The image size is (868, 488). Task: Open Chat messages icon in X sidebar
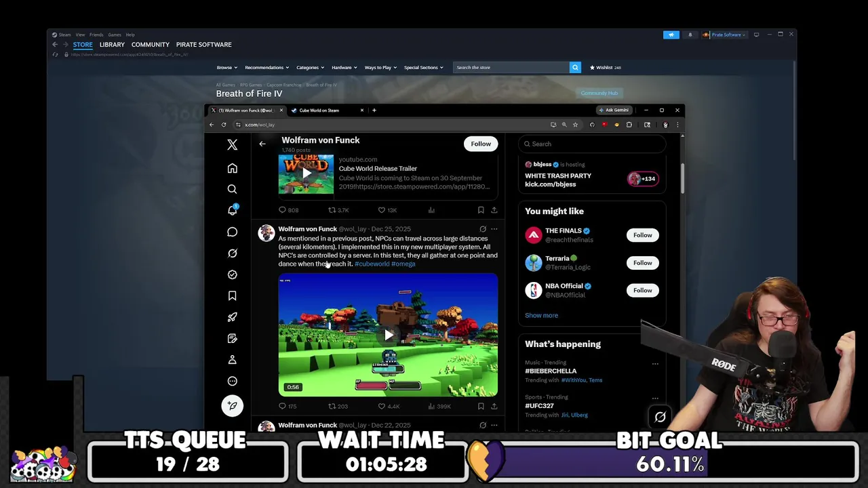pyautogui.click(x=232, y=232)
